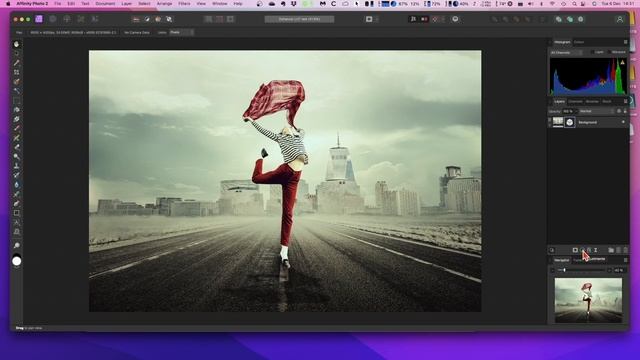Screen dimensions: 640x360
Task: Click the Navigator zoom in button
Action: [609, 270]
